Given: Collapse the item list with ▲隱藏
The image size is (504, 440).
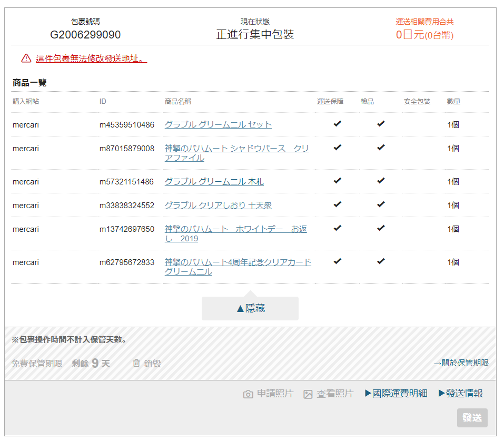Looking at the screenshot, I should 250,308.
